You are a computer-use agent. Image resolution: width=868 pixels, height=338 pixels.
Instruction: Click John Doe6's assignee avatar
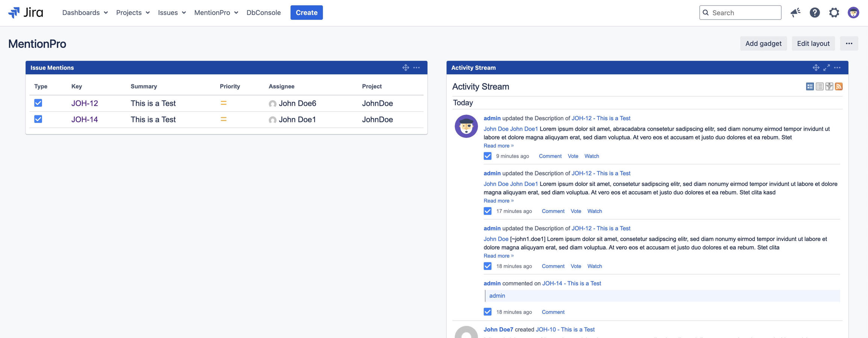[x=272, y=104]
